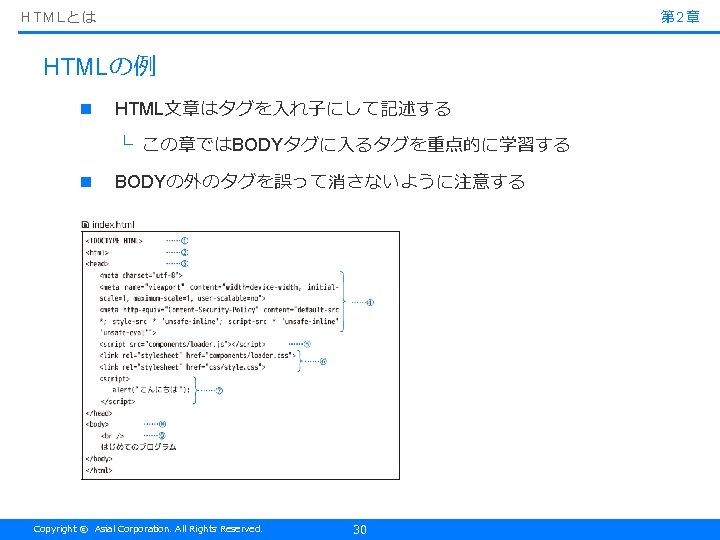Click the bullet "BODYの外のタグを誤って消さないように注意する"

click(320, 182)
